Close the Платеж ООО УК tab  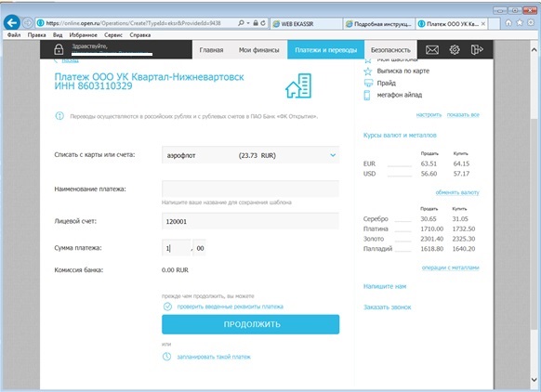click(483, 24)
